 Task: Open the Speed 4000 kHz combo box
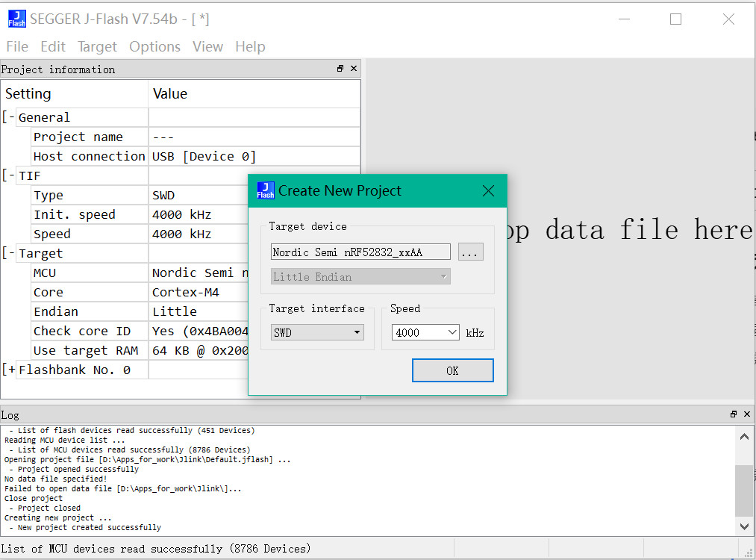point(425,332)
